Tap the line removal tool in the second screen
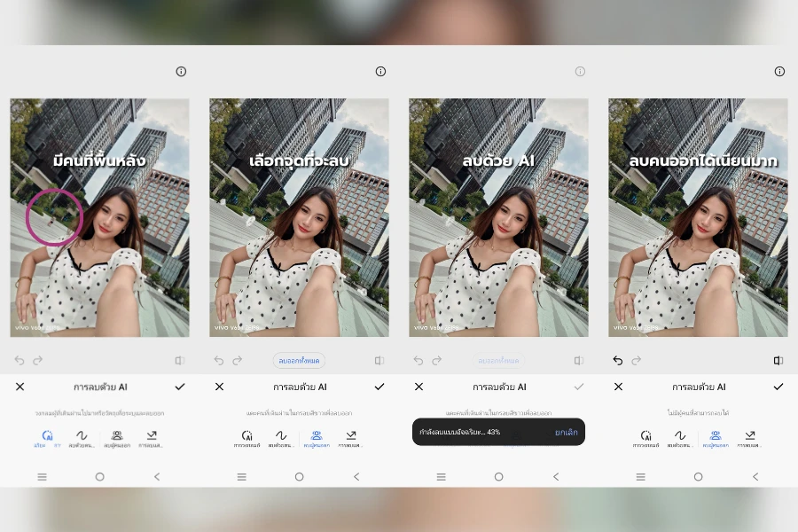This screenshot has width=798, height=532. tap(351, 436)
